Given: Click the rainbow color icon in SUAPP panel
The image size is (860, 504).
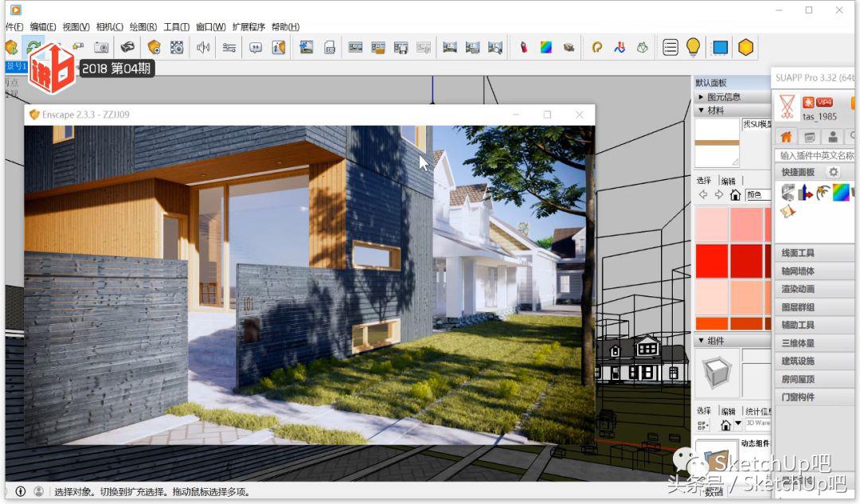Looking at the screenshot, I should tap(840, 192).
